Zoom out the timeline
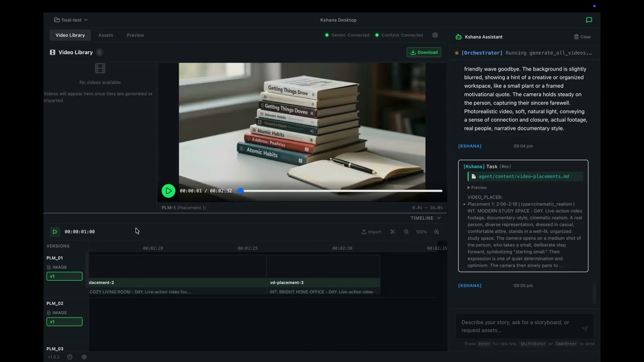This screenshot has height=362, width=644. pyautogui.click(x=406, y=232)
